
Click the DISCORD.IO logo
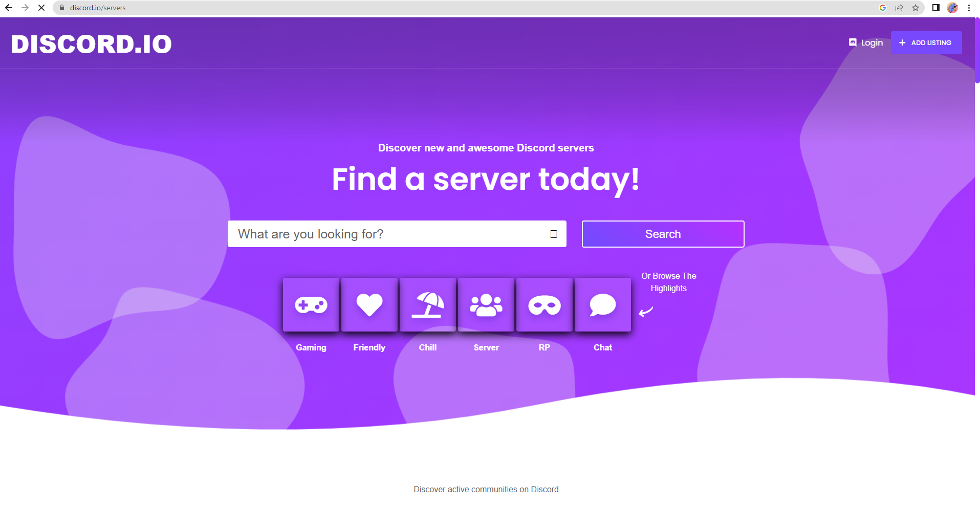pyautogui.click(x=92, y=44)
